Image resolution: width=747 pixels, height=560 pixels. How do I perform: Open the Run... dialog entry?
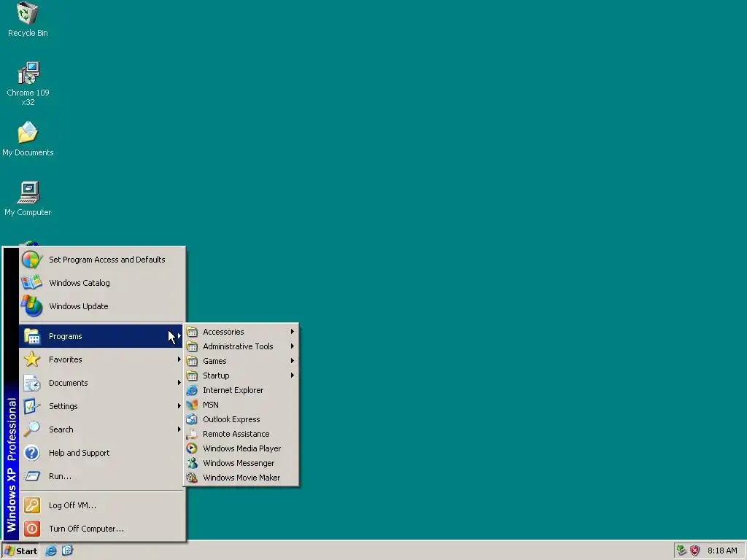point(101,476)
